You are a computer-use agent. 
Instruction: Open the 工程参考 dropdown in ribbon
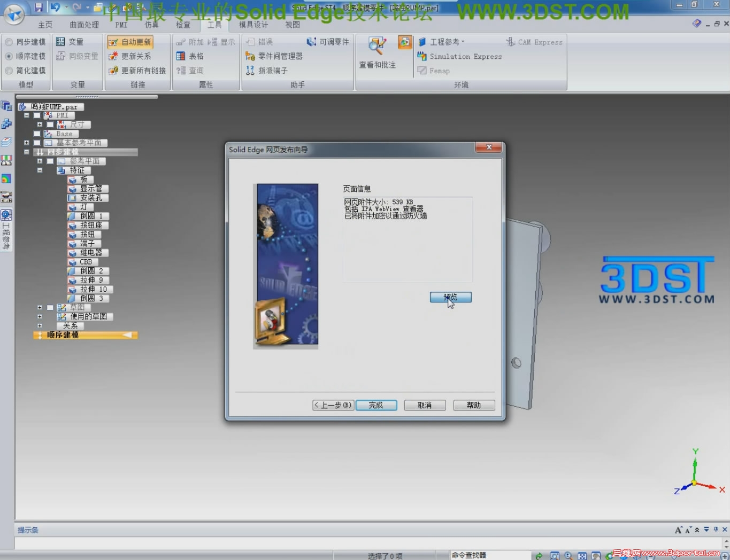[442, 42]
